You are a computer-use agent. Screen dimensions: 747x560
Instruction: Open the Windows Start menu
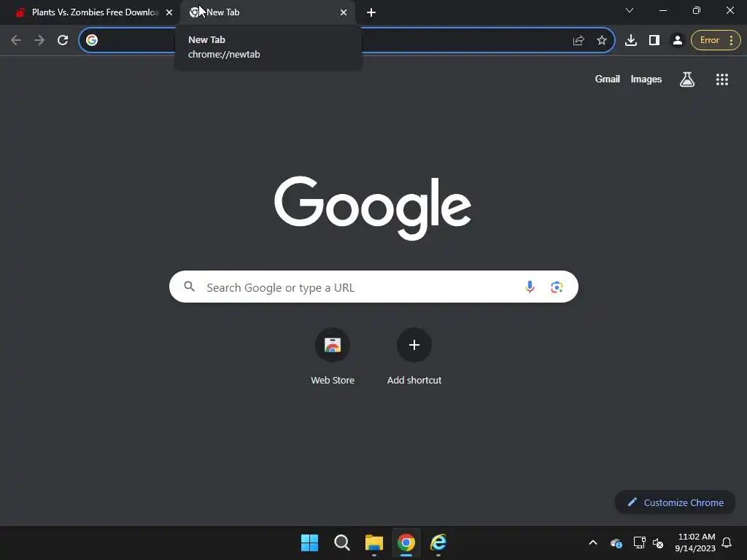coord(309,542)
